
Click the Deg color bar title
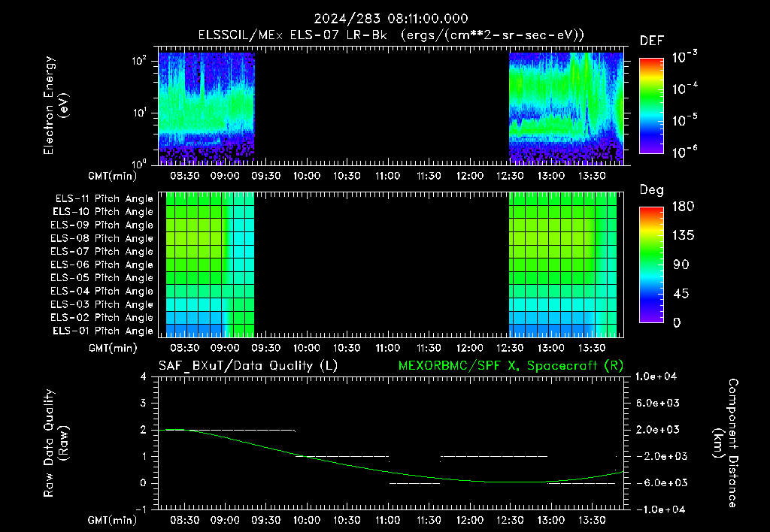[x=652, y=190]
